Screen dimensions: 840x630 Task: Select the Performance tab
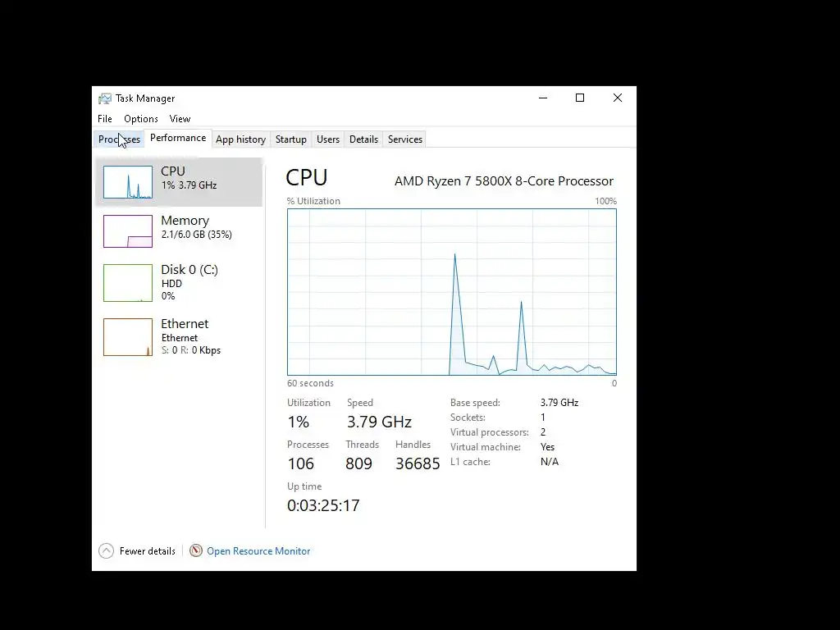178,138
